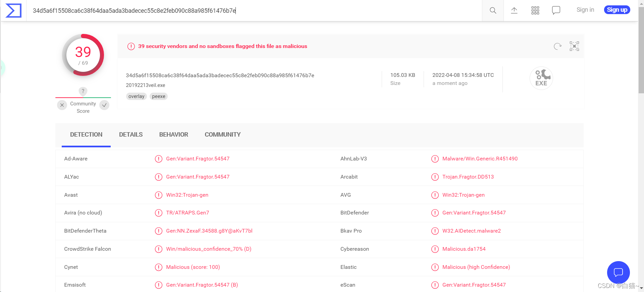
Task: Vote harmless with the checkmark community button
Action: (x=104, y=105)
